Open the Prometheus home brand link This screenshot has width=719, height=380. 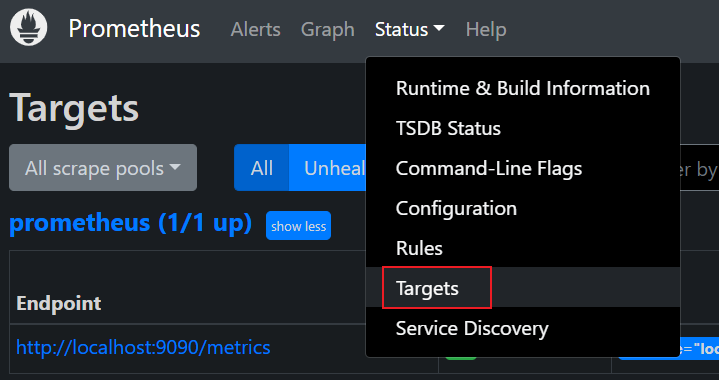[x=134, y=29]
